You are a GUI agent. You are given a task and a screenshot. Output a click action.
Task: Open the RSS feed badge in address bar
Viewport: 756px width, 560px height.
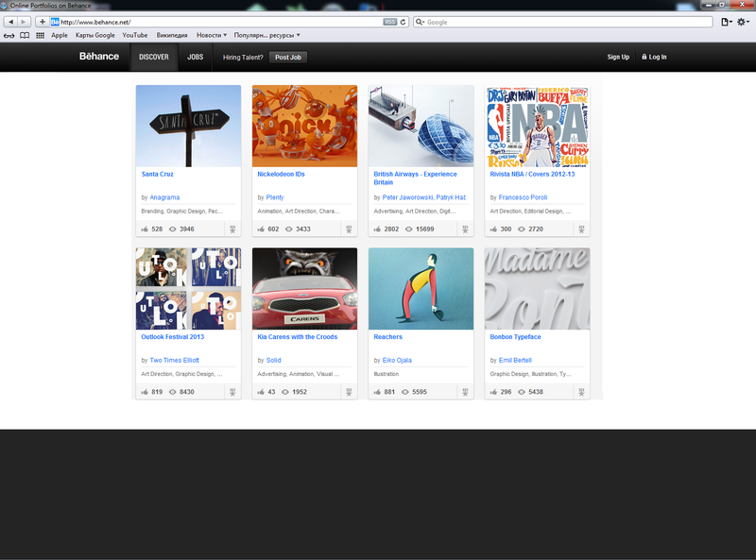tap(389, 22)
